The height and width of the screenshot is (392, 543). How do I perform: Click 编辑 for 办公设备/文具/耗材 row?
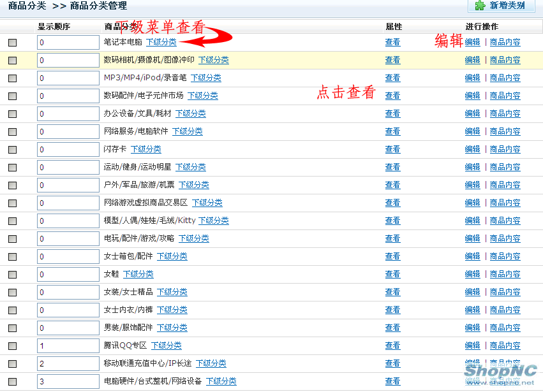pyautogui.click(x=473, y=113)
